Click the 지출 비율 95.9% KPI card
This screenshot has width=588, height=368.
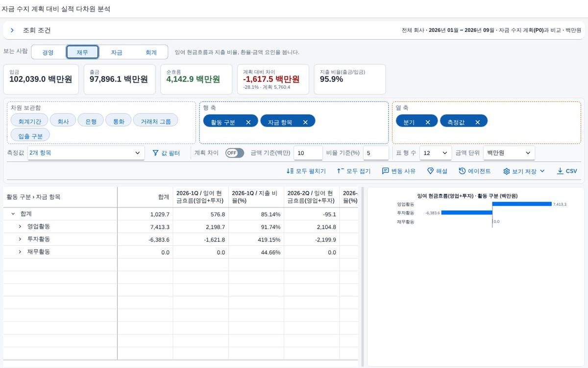pyautogui.click(x=350, y=79)
